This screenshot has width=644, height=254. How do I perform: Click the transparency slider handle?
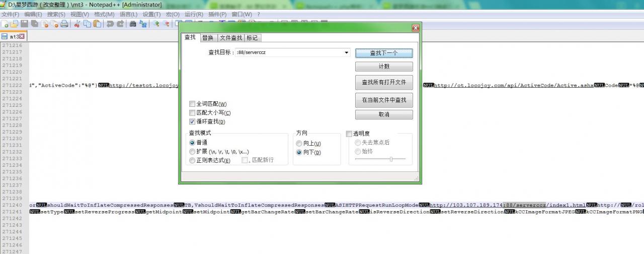coord(391,159)
